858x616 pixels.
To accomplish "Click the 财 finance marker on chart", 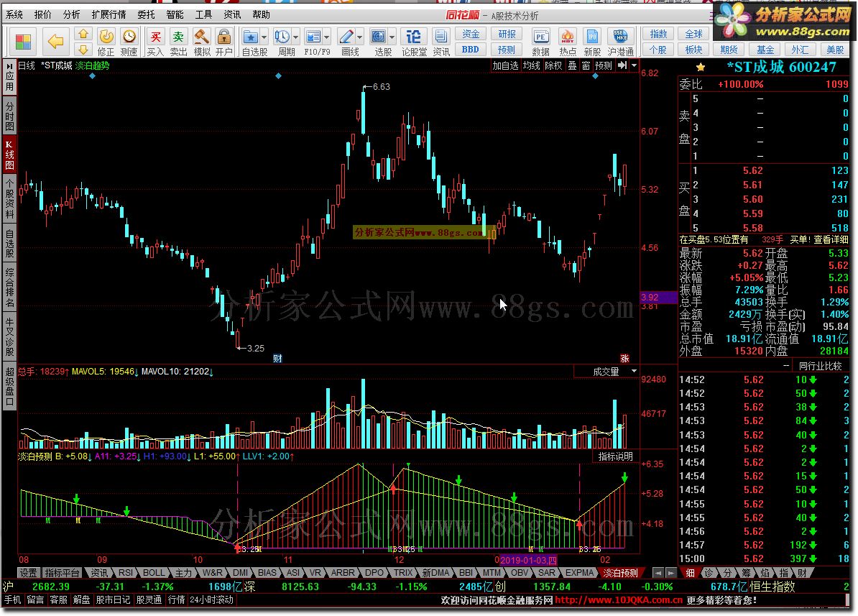I will pos(277,359).
